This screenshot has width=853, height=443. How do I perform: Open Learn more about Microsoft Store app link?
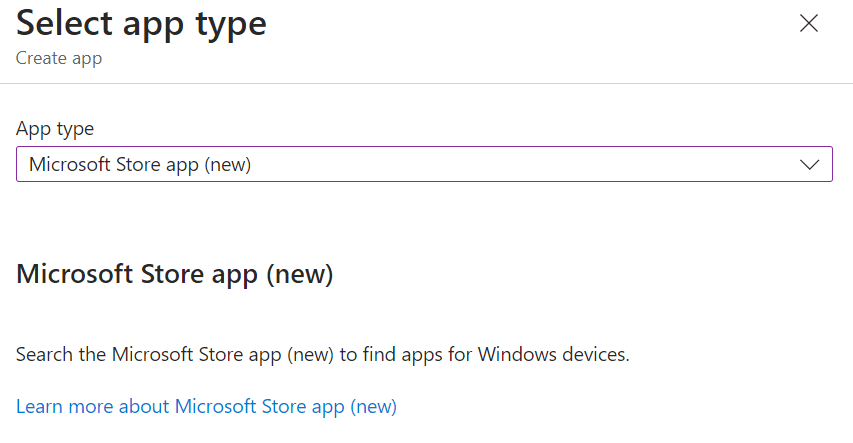tap(206, 407)
